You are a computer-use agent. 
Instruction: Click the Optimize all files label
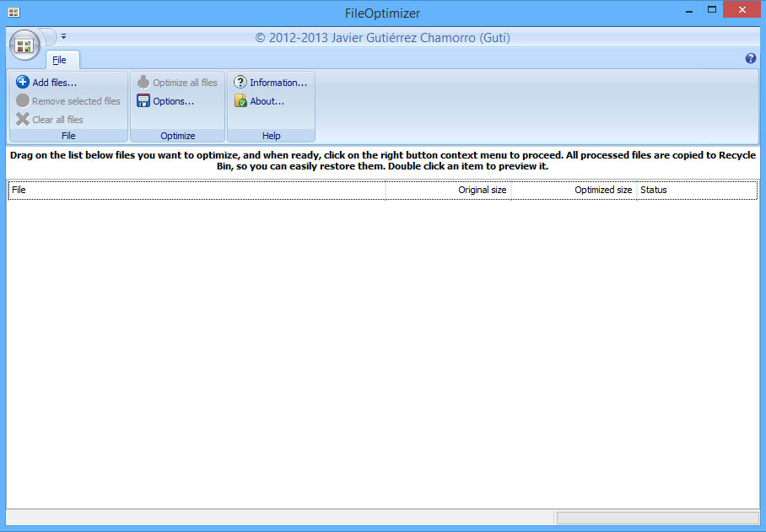point(185,83)
